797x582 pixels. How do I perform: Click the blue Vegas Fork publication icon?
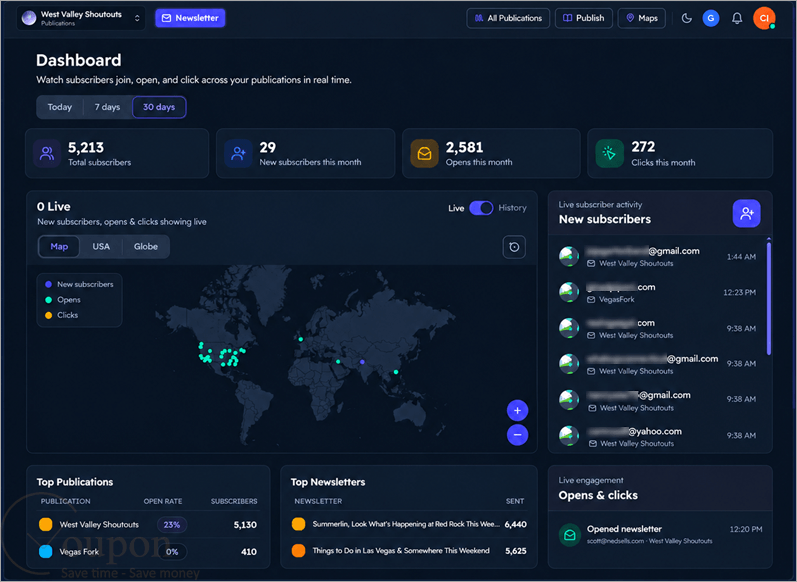coord(46,552)
